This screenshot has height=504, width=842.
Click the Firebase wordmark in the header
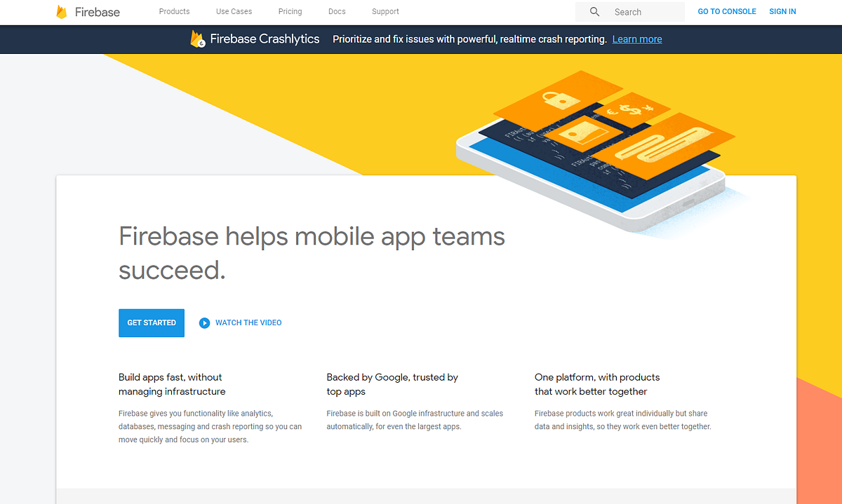point(98,12)
